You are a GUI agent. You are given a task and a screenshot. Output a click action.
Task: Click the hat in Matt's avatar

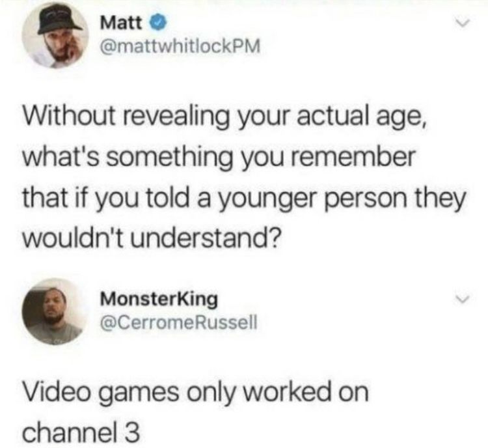(x=58, y=22)
